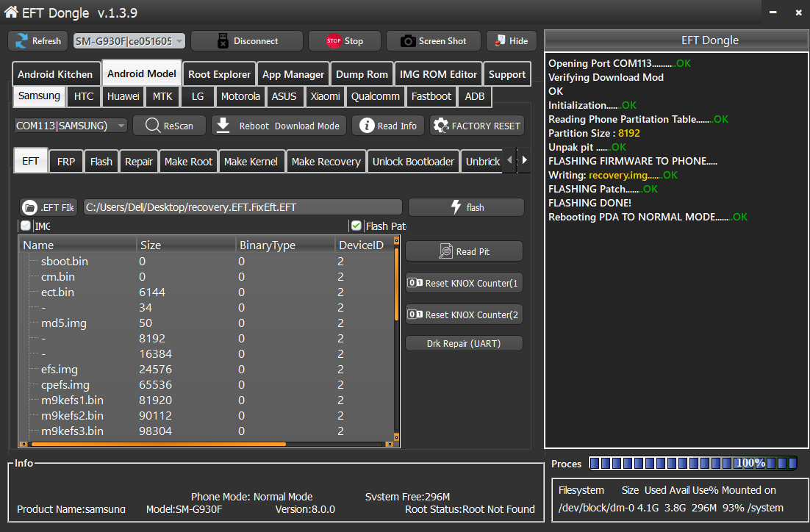Open the Support tab
This screenshot has width=810, height=532.
(x=506, y=74)
